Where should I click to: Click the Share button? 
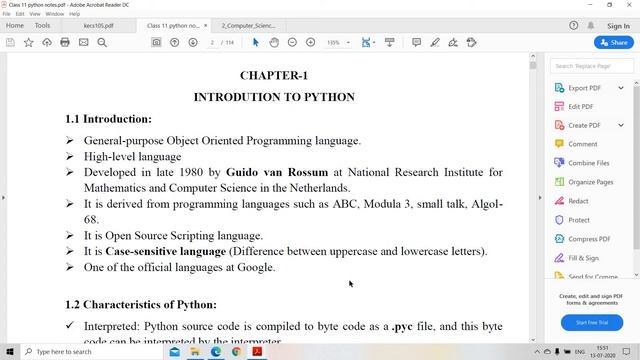[x=614, y=42]
